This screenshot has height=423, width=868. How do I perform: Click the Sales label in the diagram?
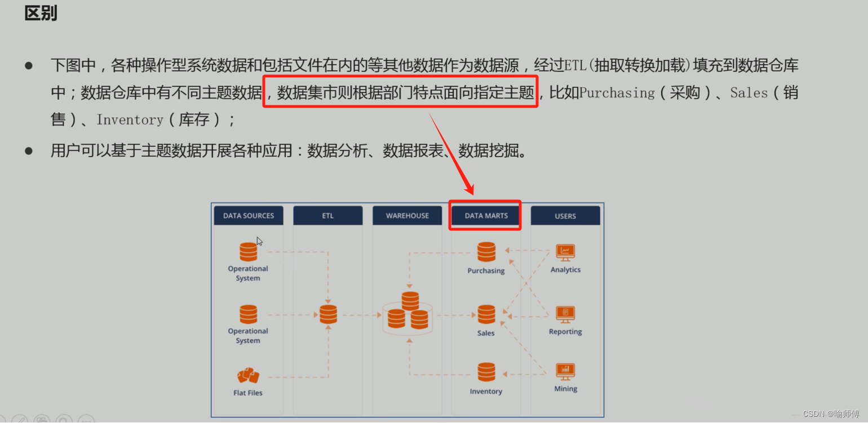click(486, 333)
